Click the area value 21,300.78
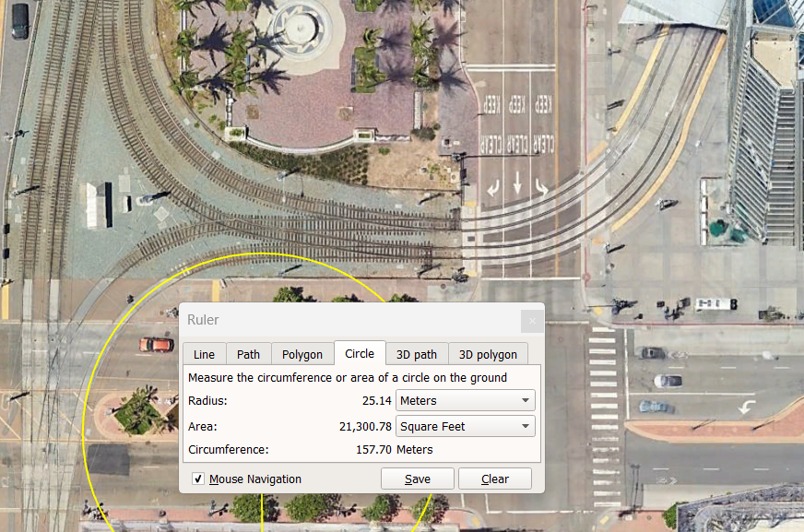804x532 pixels. [x=365, y=427]
